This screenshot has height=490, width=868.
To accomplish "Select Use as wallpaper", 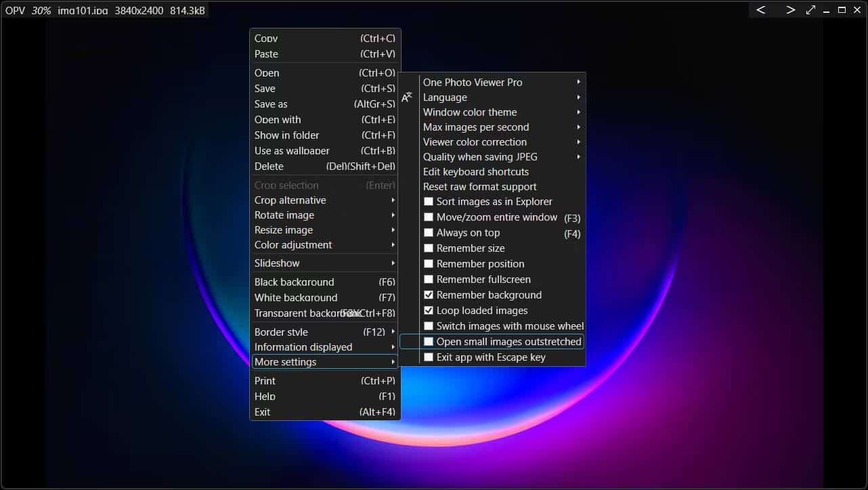I will (292, 150).
